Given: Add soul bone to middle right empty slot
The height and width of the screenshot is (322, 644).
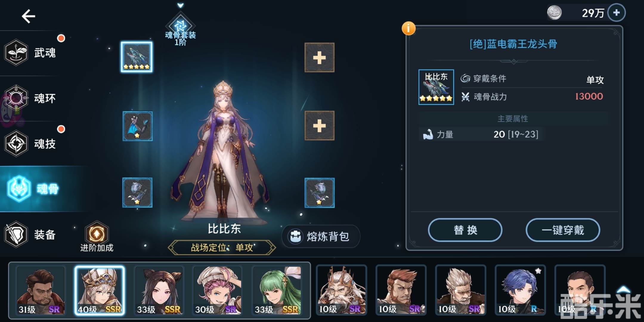Looking at the screenshot, I should coord(319,126).
